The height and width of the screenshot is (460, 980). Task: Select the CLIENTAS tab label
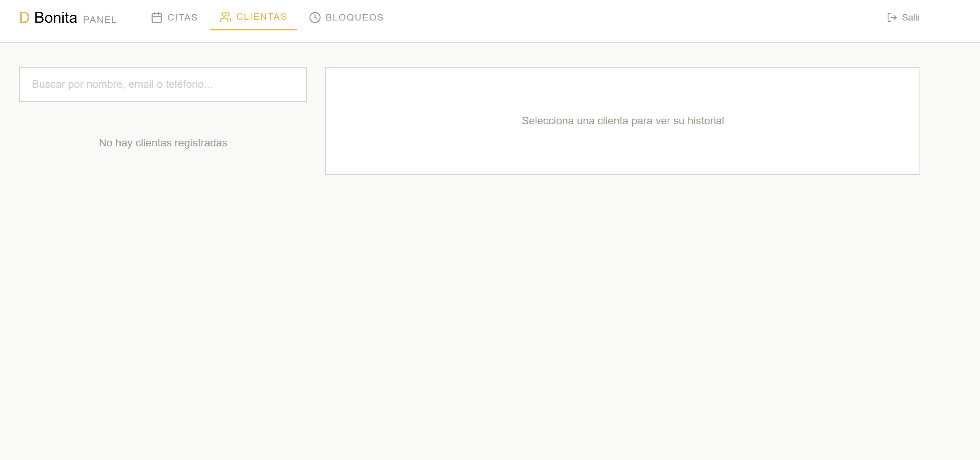[x=261, y=17]
